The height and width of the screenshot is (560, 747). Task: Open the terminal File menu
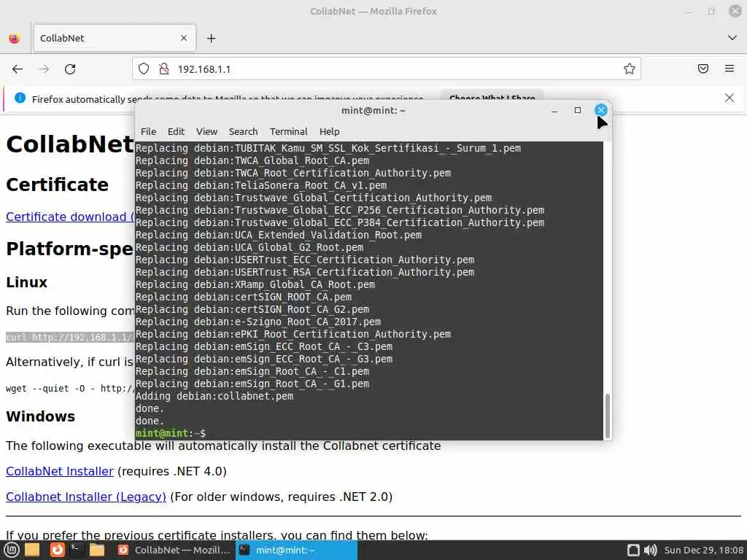(x=148, y=131)
